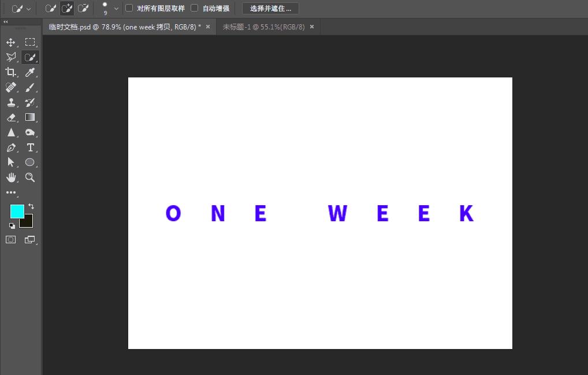The height and width of the screenshot is (375, 588).
Task: Close the 未标题-1 tab
Action: pos(312,27)
